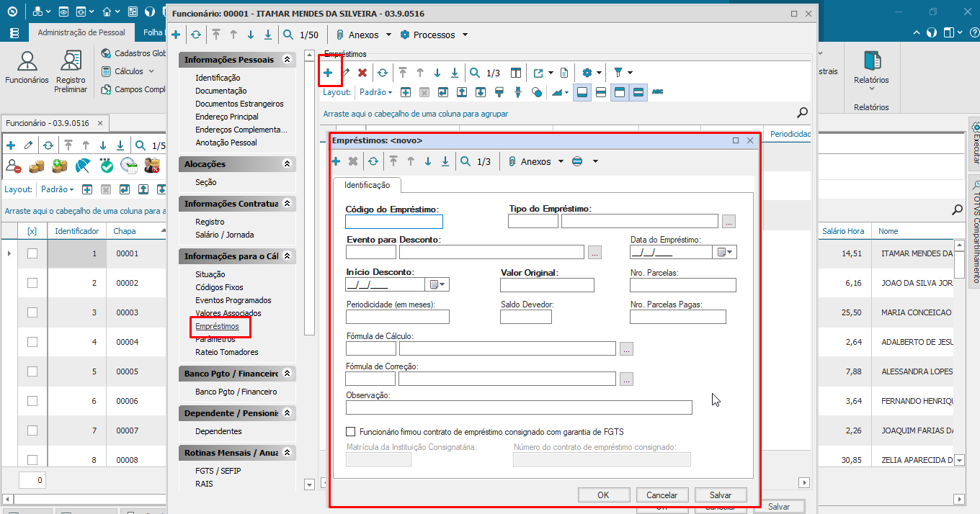
Task: Click the Valor Original input field
Action: tap(547, 285)
